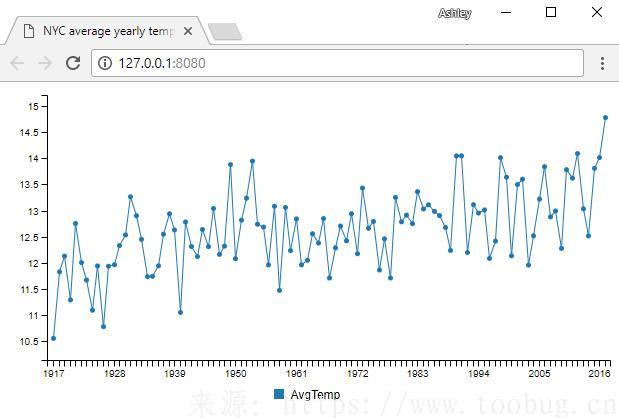Maximize the browser window
619x418 pixels.
click(551, 13)
